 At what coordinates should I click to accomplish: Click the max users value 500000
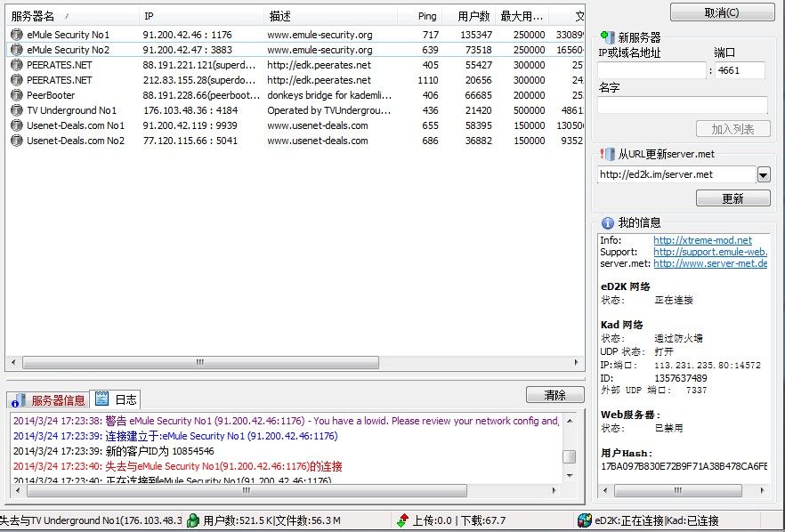[530, 110]
